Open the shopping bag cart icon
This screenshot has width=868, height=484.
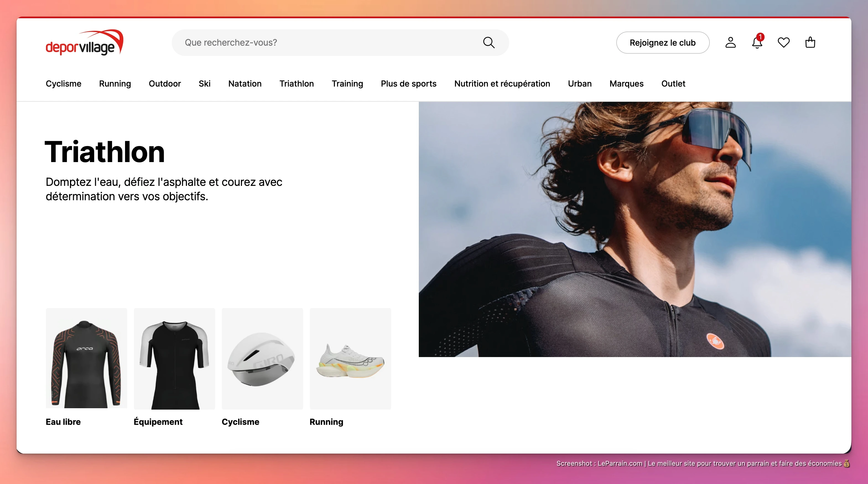(810, 42)
